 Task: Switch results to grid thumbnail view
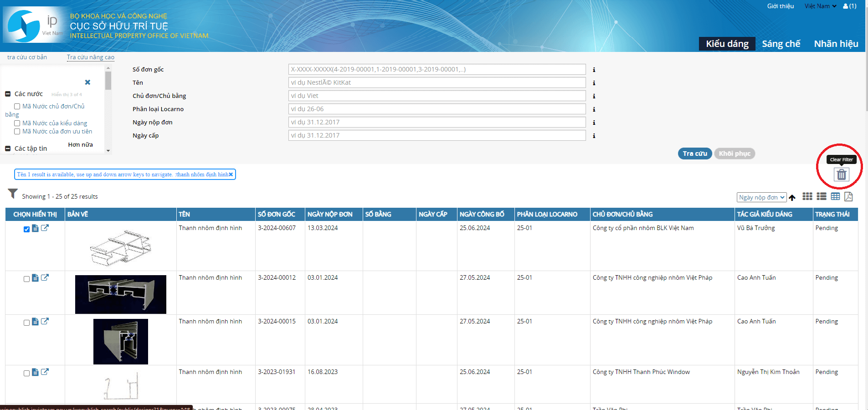807,196
